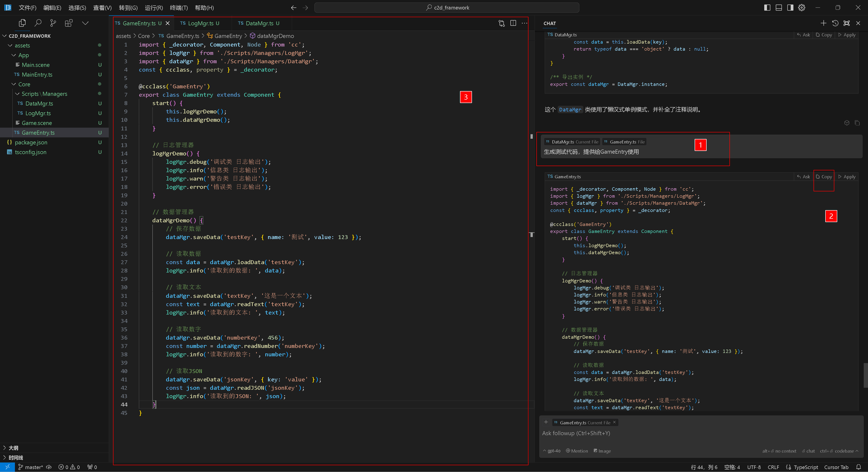This screenshot has width=868, height=472.
Task: Send with codebase option
Action: coord(839,451)
